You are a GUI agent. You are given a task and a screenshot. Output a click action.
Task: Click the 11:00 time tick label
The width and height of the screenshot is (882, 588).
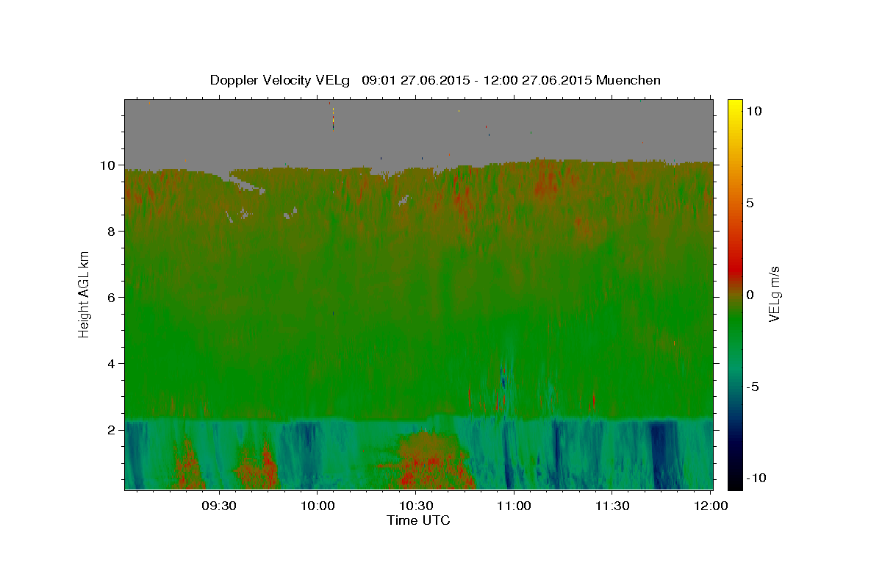(514, 506)
